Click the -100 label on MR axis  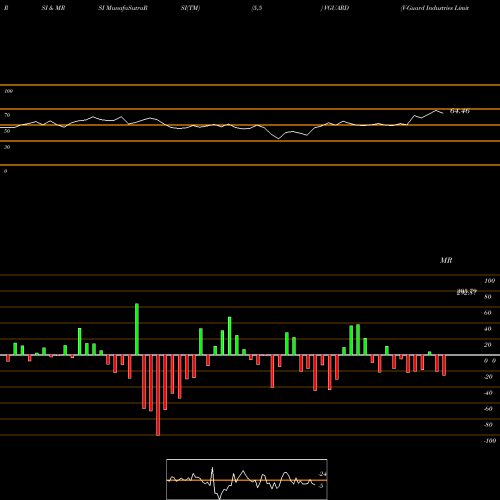tap(490, 441)
